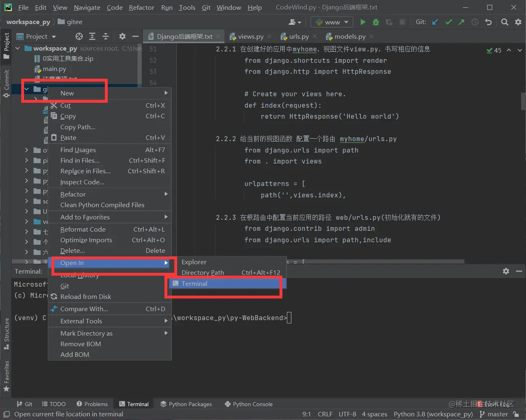Go to next highlighted problem arrow

[x=519, y=50]
